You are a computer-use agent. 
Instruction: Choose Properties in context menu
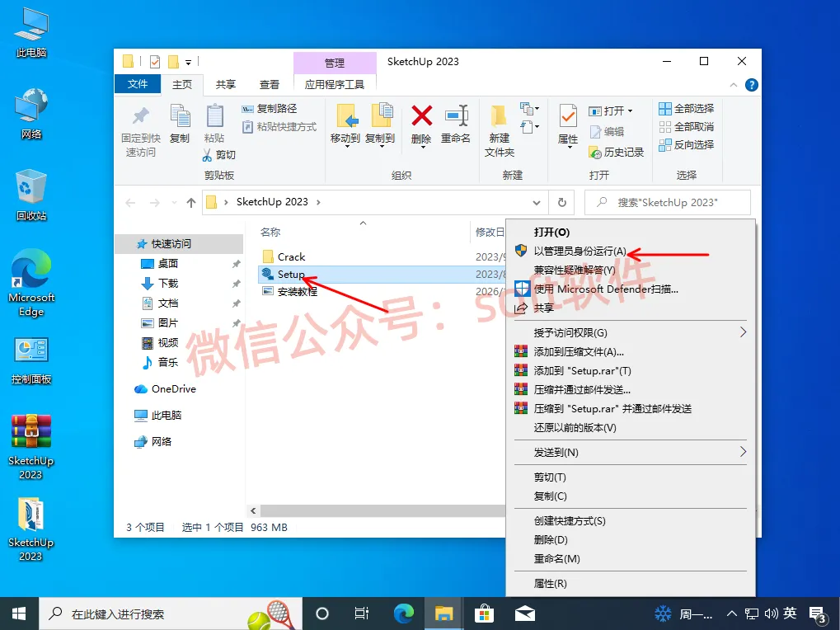point(550,583)
